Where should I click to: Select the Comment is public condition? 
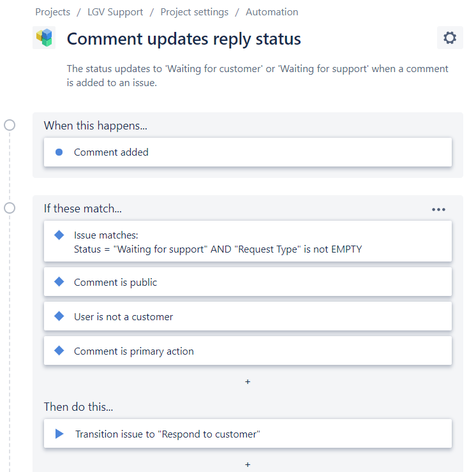tap(248, 282)
